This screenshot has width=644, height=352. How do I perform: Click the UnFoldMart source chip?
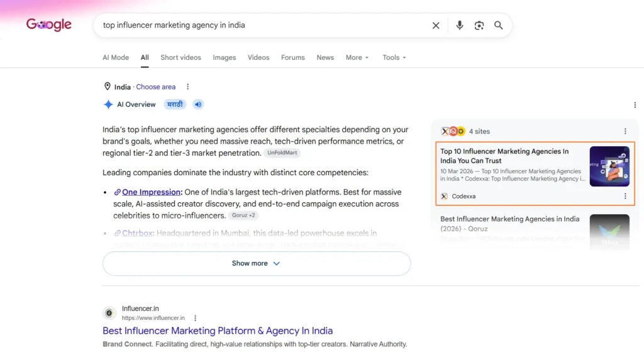coord(282,152)
